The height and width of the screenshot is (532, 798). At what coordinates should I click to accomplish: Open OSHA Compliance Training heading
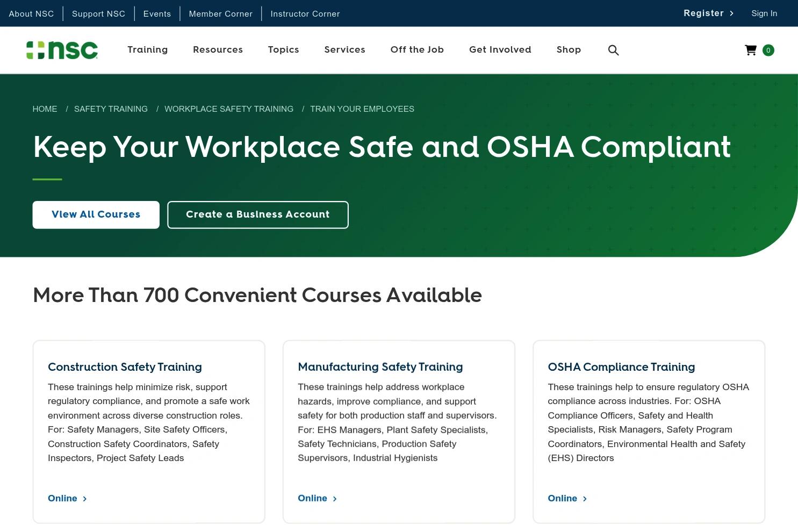(x=621, y=367)
